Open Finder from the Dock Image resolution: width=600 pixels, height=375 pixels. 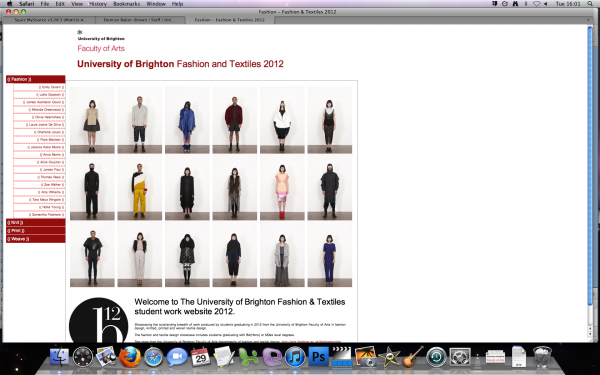tap(59, 357)
